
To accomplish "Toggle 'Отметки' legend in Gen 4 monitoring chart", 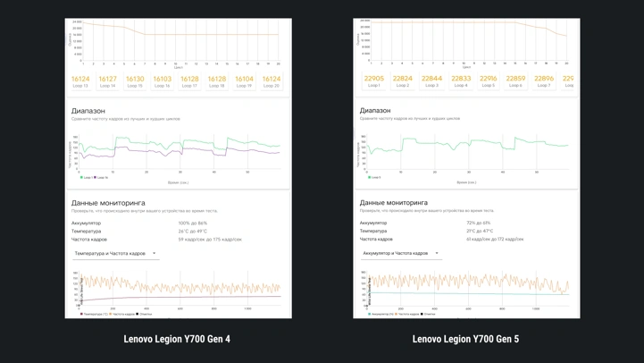I will coord(144,314).
